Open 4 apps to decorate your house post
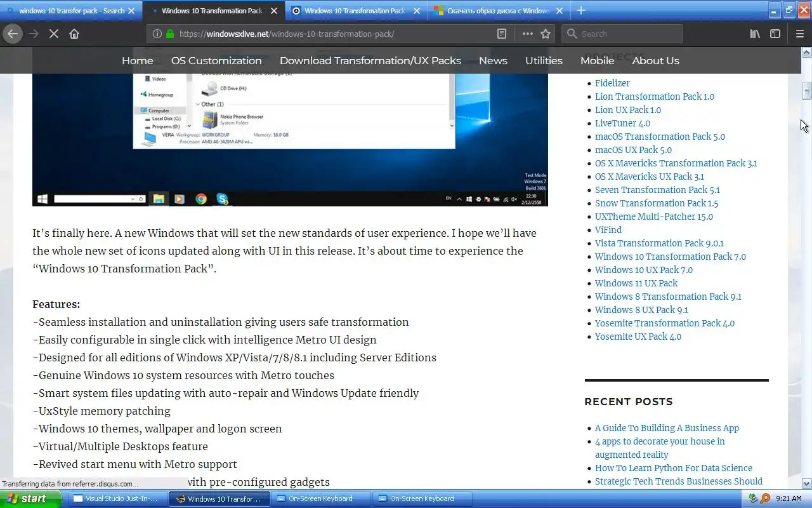Image resolution: width=812 pixels, height=508 pixels. click(x=660, y=448)
